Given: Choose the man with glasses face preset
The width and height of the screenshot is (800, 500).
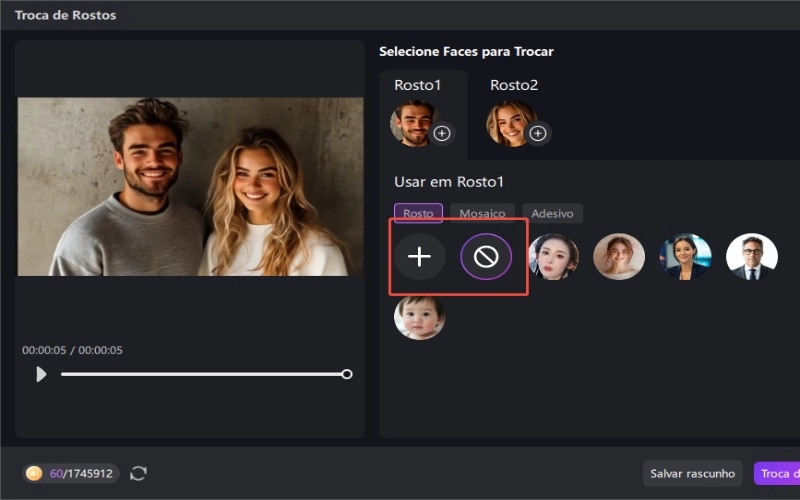Looking at the screenshot, I should pyautogui.click(x=752, y=257).
